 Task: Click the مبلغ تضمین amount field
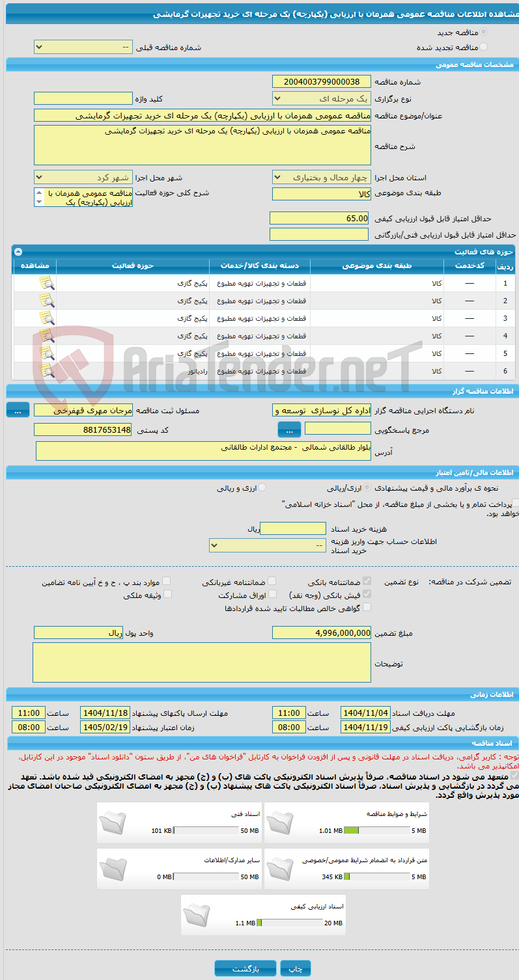click(x=322, y=633)
